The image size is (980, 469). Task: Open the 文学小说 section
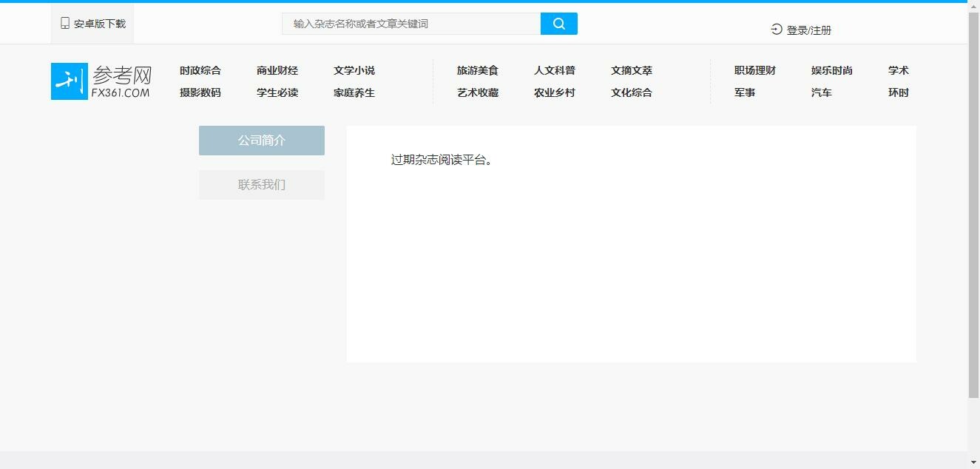[x=354, y=71]
